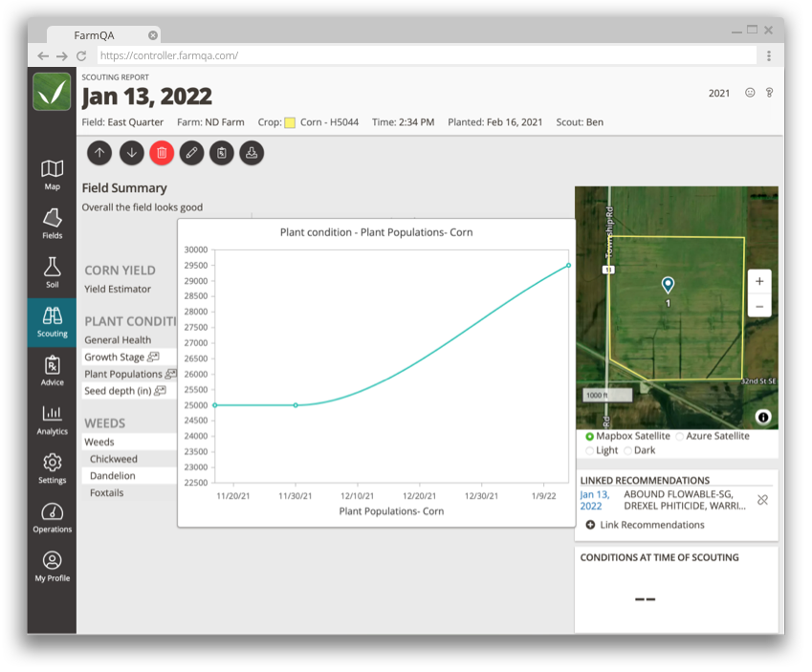Download the report with download icon
The width and height of the screenshot is (812, 672).
click(x=252, y=153)
